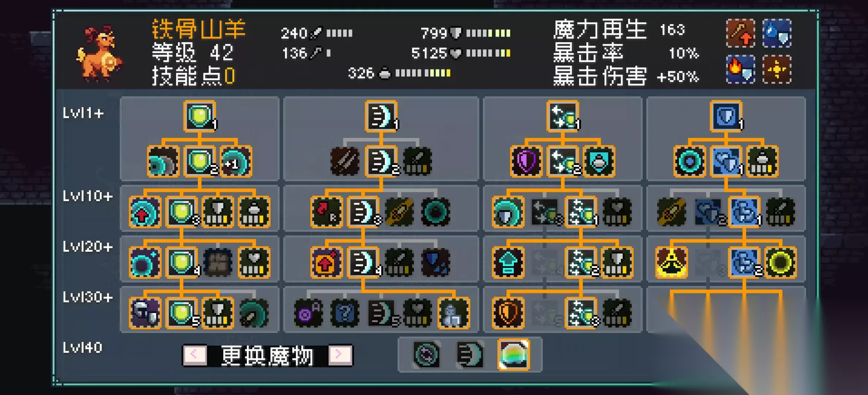868x395 pixels.
Task: Switch to the next monster with right arrow
Action: click(339, 355)
